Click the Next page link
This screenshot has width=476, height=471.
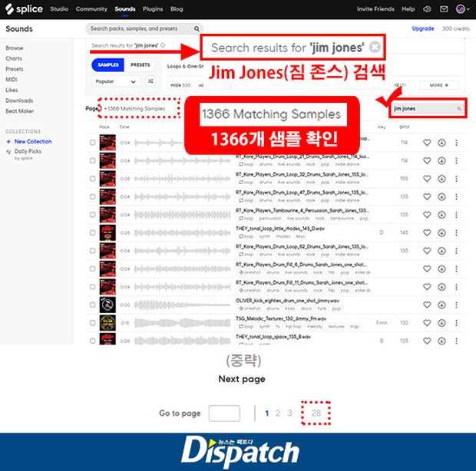[x=242, y=379]
